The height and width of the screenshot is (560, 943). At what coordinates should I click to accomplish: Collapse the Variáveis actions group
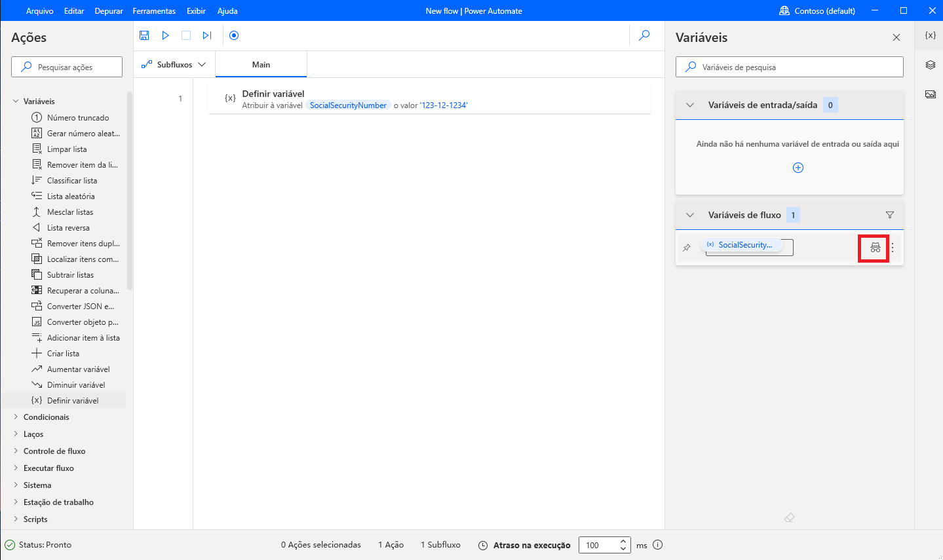(16, 102)
